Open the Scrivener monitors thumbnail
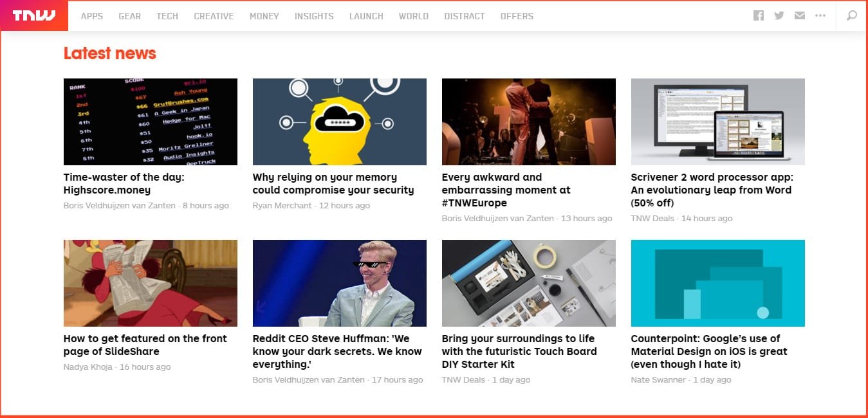 pos(718,122)
